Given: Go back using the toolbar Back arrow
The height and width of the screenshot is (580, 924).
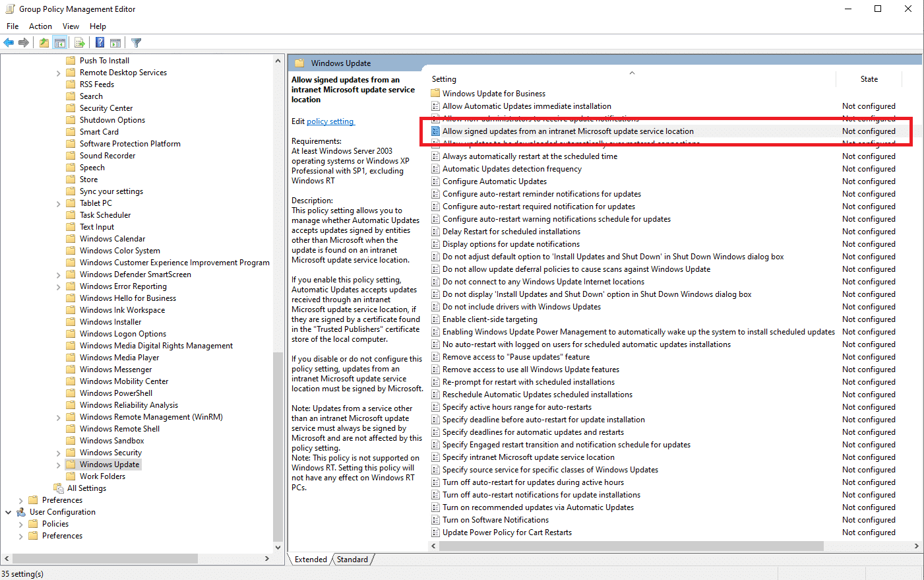Looking at the screenshot, I should 9,43.
